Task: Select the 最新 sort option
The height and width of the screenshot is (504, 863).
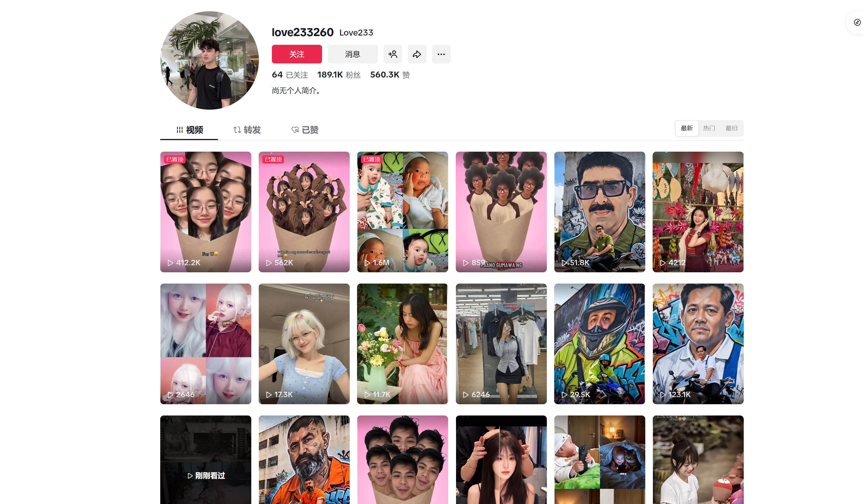Action: 687,129
